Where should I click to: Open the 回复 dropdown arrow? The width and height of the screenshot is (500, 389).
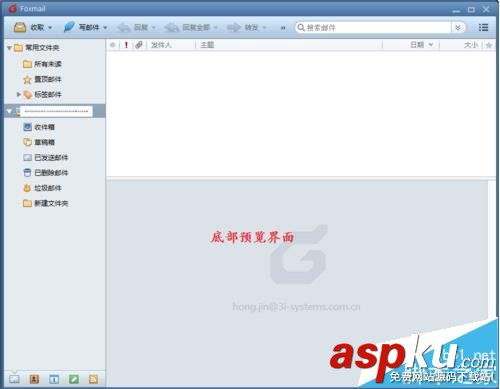point(154,28)
